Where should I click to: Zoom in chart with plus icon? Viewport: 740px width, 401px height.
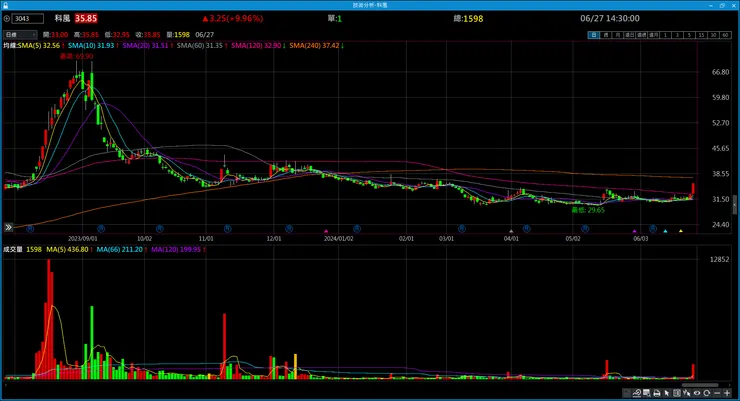click(727, 393)
